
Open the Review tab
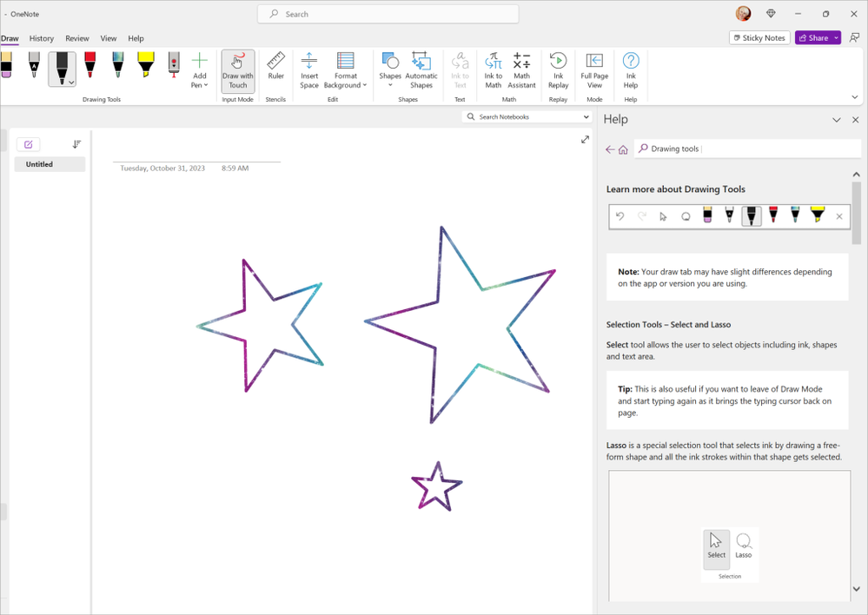[77, 38]
